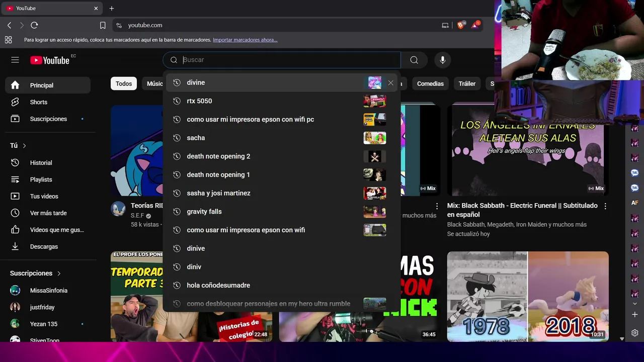Remove 'divine' suggestion with X
644x362 pixels.
click(391, 82)
